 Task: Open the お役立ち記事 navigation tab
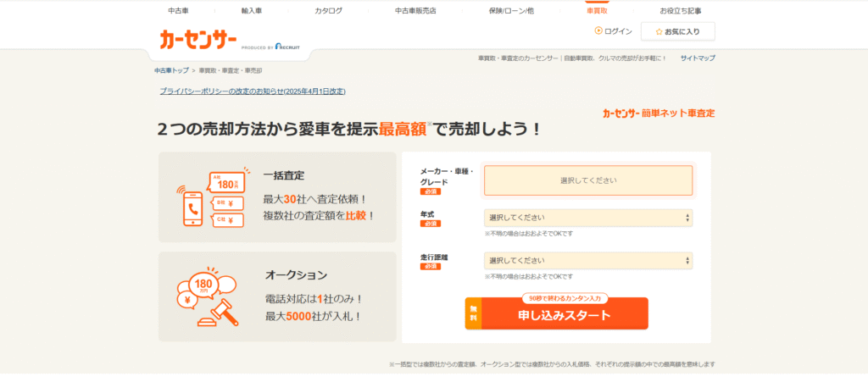[681, 10]
